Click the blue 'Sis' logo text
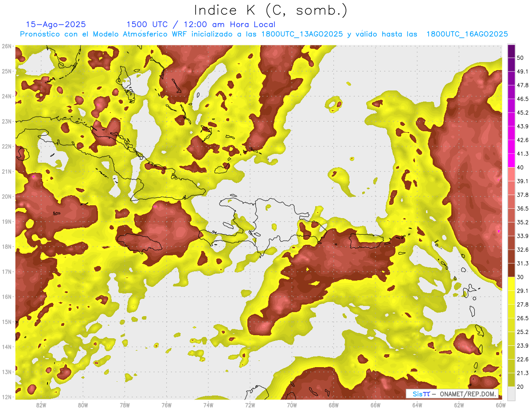532x411 pixels. point(418,394)
